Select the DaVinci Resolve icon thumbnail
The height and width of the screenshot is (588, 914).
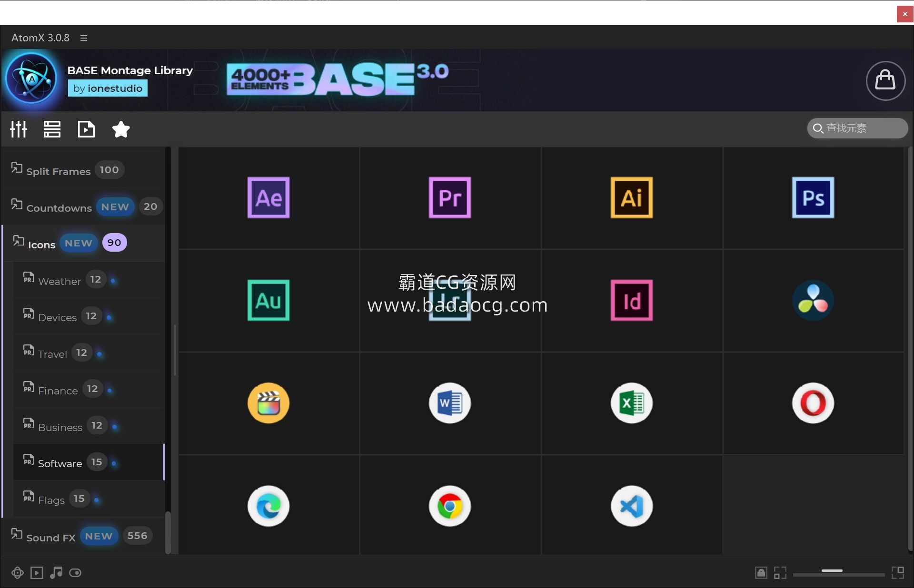[813, 300]
